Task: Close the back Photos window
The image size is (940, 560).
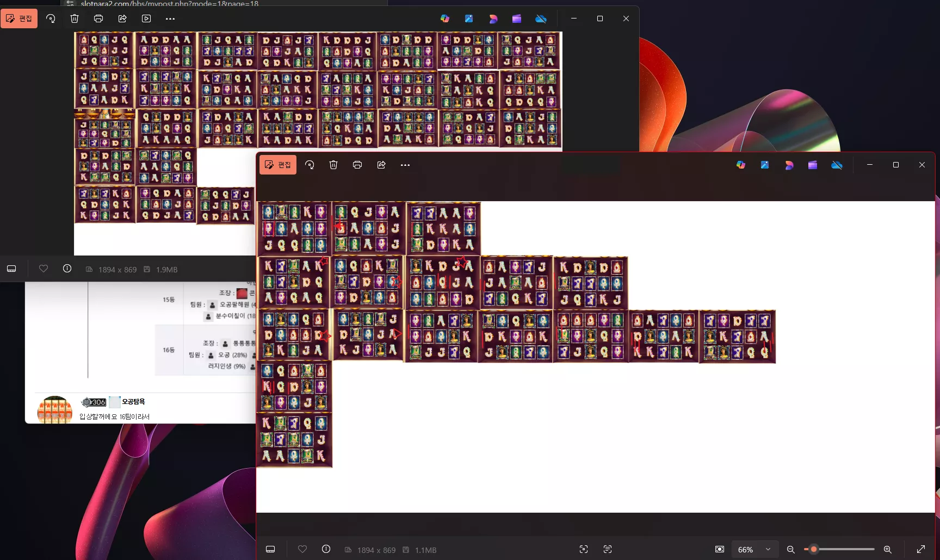Action: pos(626,18)
